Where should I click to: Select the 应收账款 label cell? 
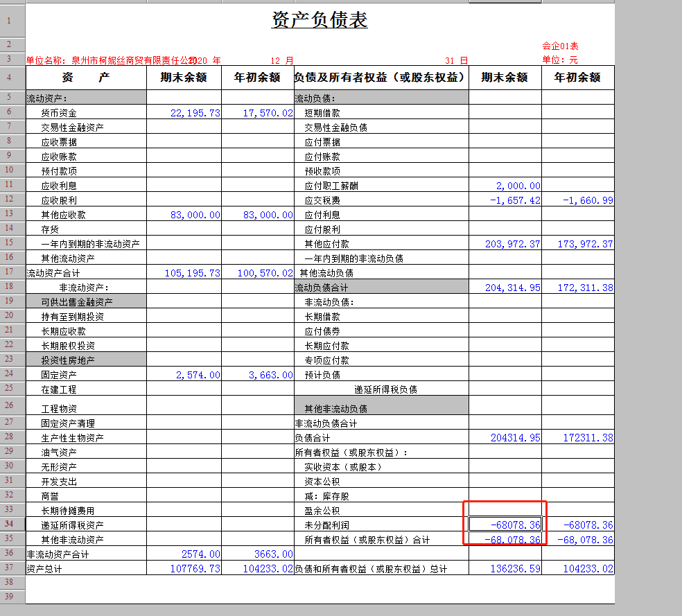point(86,156)
